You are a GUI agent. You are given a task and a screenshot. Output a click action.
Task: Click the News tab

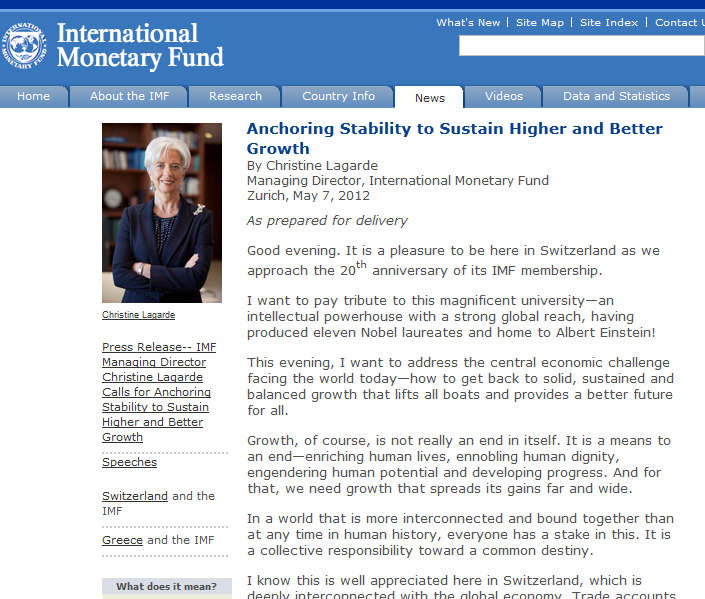tap(429, 98)
